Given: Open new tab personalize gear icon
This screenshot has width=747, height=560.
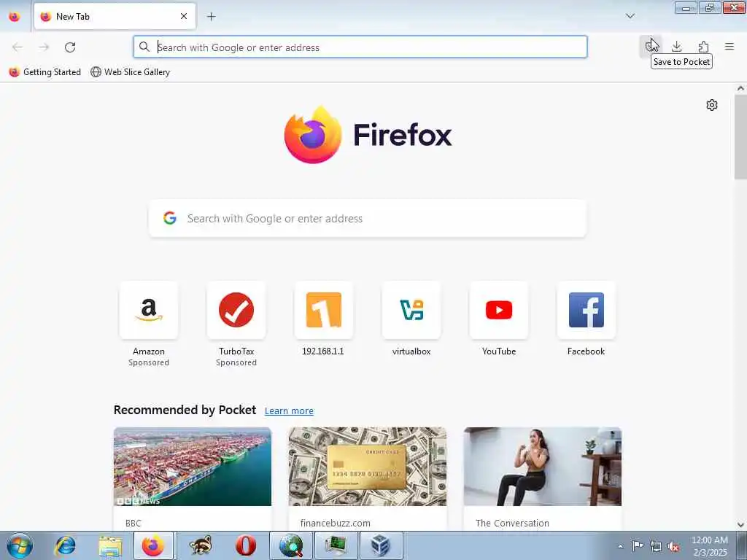Looking at the screenshot, I should coord(712,105).
